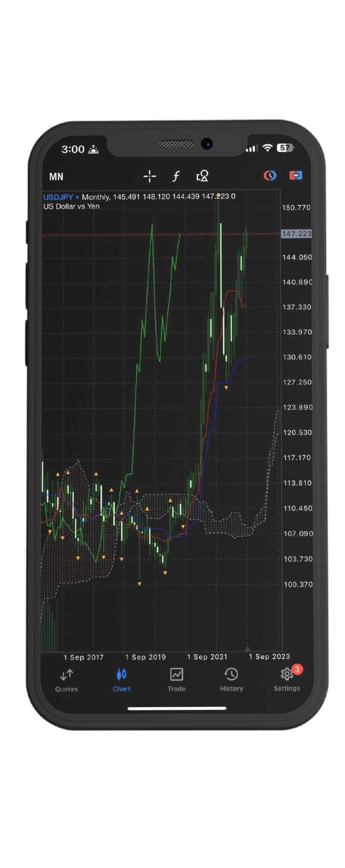Tap the 1 Sep 2023 date label
Viewport: 345px width, 868px height.
pyautogui.click(x=269, y=656)
